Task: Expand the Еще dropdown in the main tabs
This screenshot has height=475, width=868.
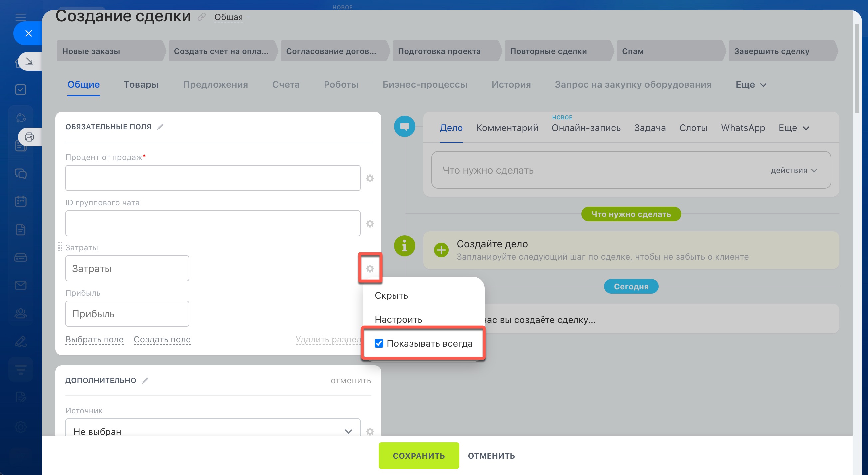Action: click(x=751, y=85)
